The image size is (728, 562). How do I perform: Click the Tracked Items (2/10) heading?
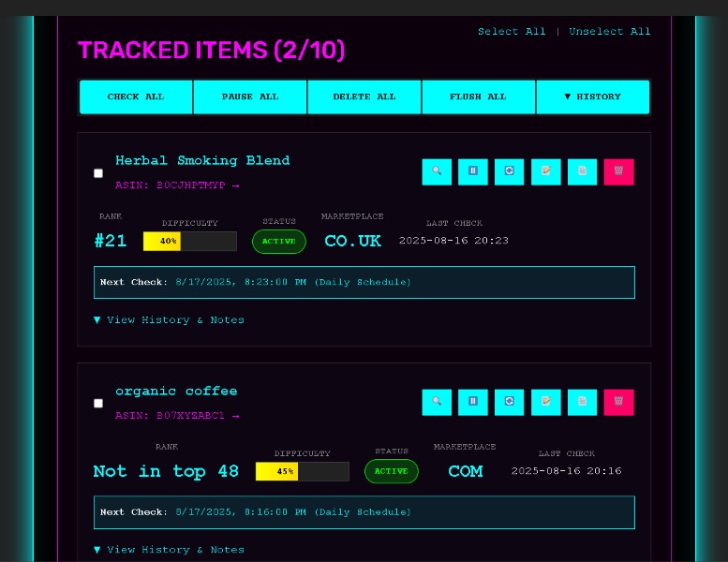tap(211, 51)
